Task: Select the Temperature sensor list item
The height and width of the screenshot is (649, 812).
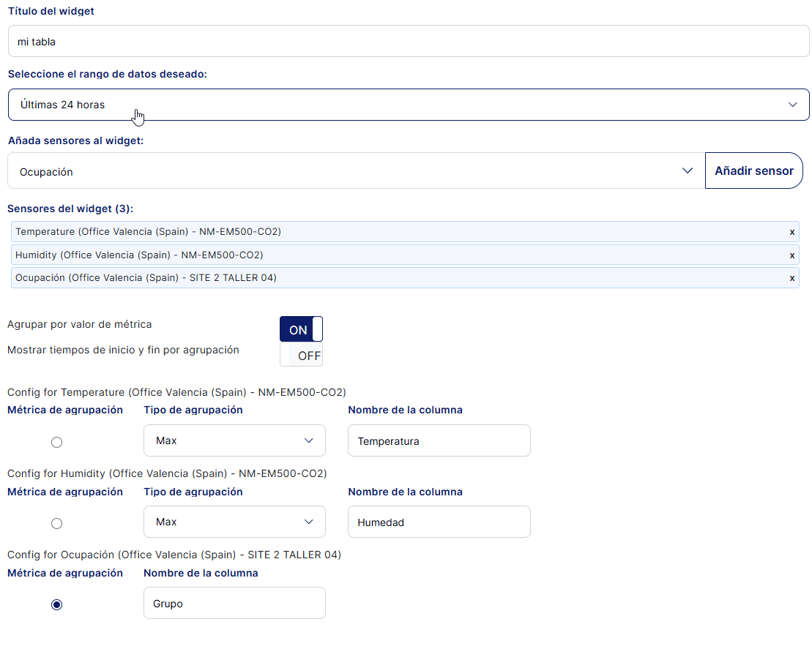Action: (395, 232)
